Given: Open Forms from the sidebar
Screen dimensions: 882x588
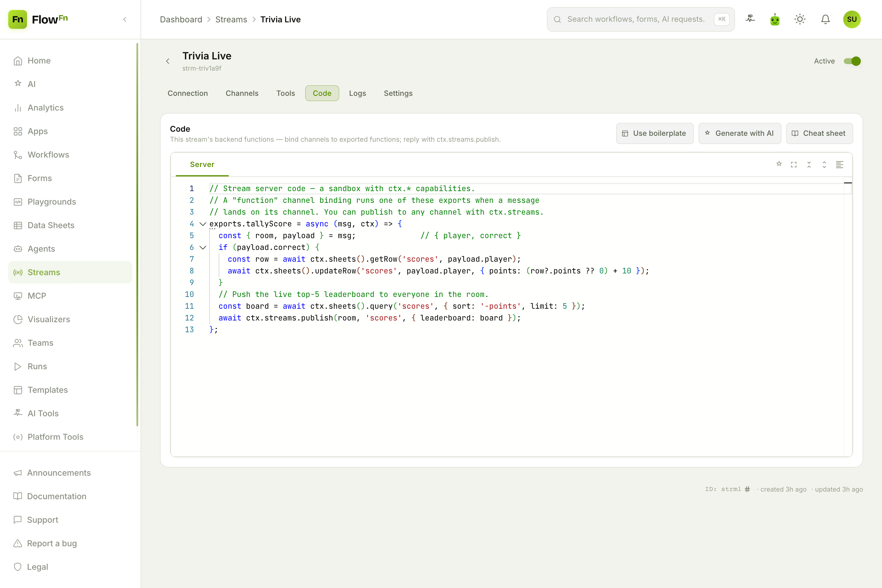Looking at the screenshot, I should [70, 178].
